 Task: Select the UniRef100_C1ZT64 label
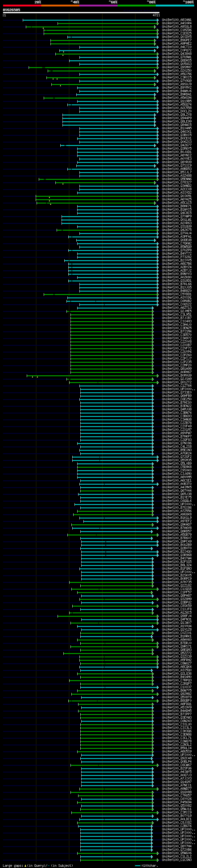[x=176, y=386]
